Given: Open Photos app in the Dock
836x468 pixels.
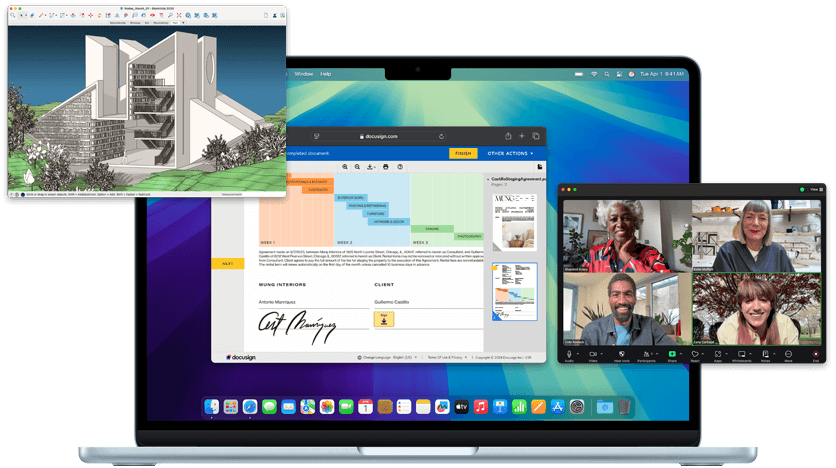Looking at the screenshot, I should point(327,407).
